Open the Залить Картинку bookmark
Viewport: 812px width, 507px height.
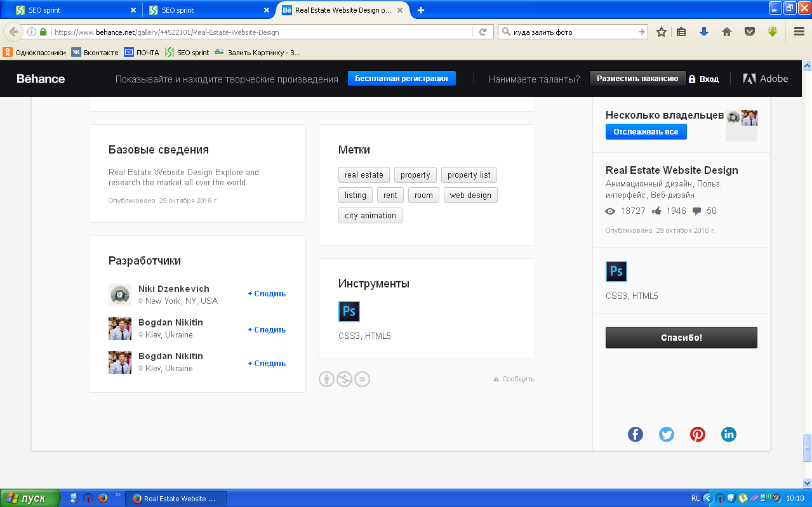[258, 53]
